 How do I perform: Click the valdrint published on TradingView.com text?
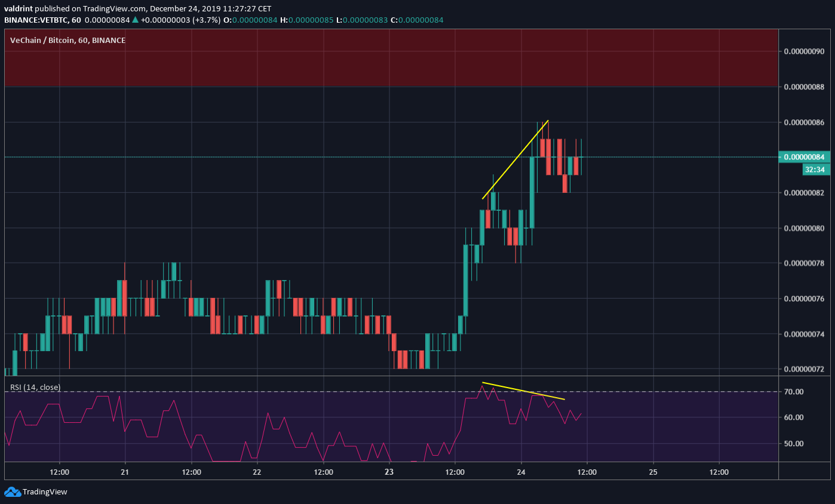(75, 9)
